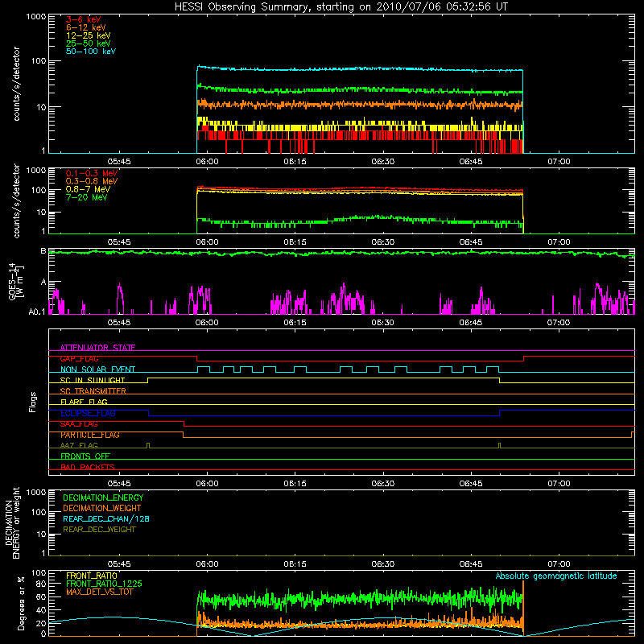Select the '6-12 keV' legend label

click(x=86, y=27)
